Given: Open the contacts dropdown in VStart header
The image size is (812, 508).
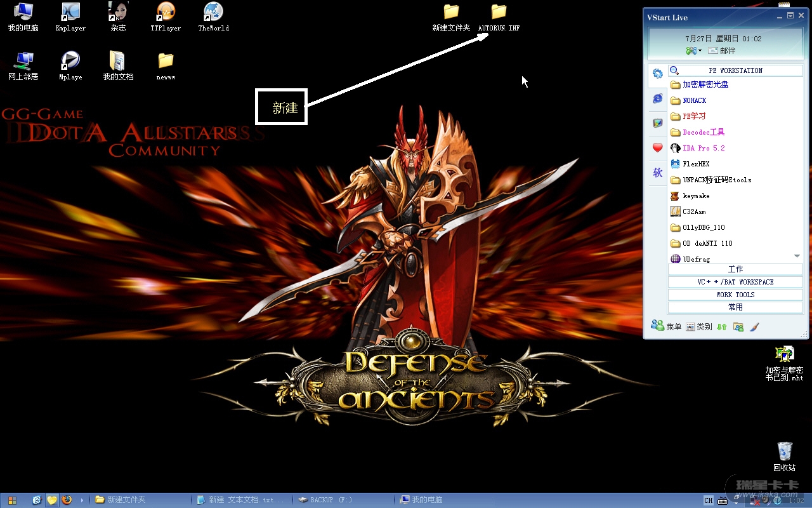Looking at the screenshot, I should coord(694,51).
